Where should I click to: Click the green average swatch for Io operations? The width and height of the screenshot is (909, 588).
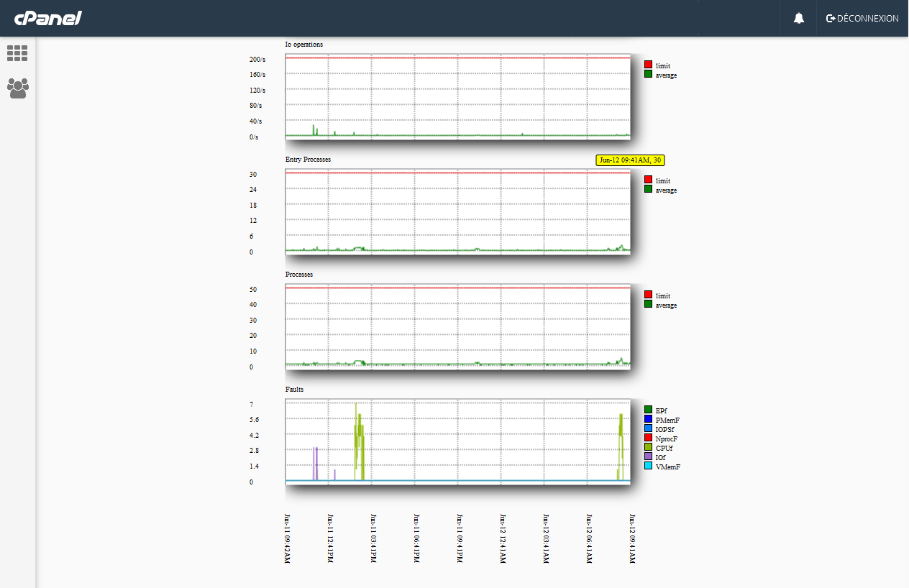[648, 74]
